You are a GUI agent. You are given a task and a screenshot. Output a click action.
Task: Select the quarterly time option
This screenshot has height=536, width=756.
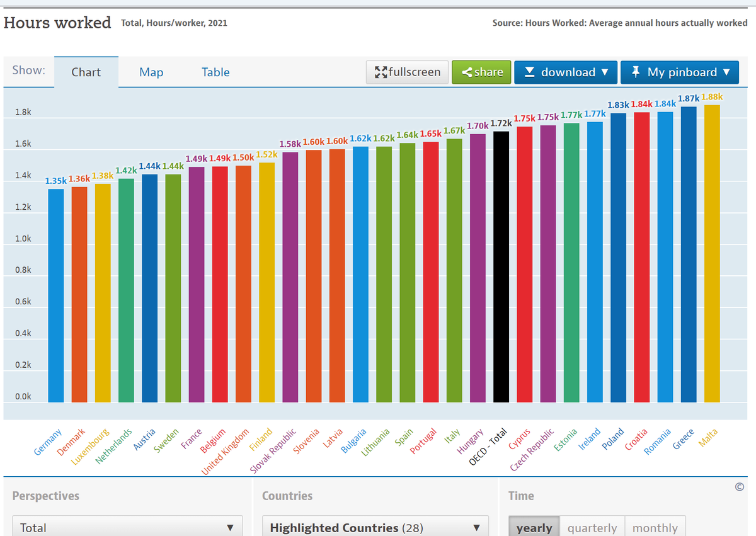pyautogui.click(x=592, y=527)
